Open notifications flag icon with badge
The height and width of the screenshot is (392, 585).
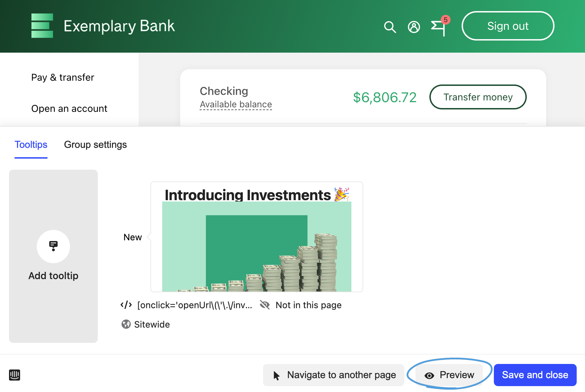pos(439,27)
